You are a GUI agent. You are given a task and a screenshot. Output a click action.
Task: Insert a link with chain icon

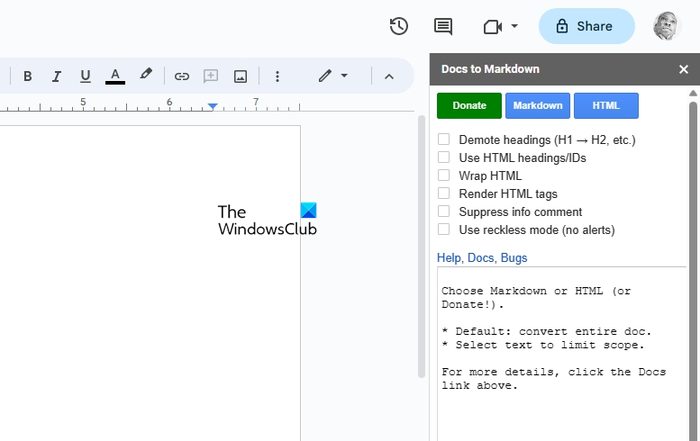(x=181, y=76)
